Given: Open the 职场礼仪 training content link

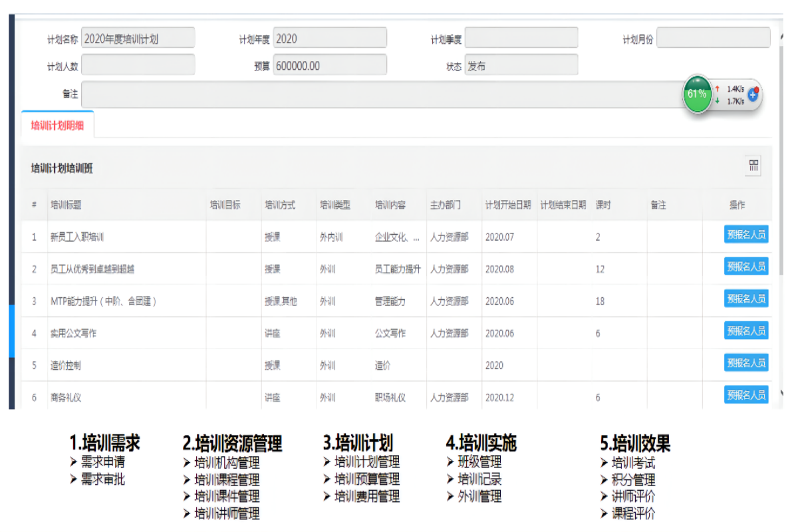Looking at the screenshot, I should point(390,398).
